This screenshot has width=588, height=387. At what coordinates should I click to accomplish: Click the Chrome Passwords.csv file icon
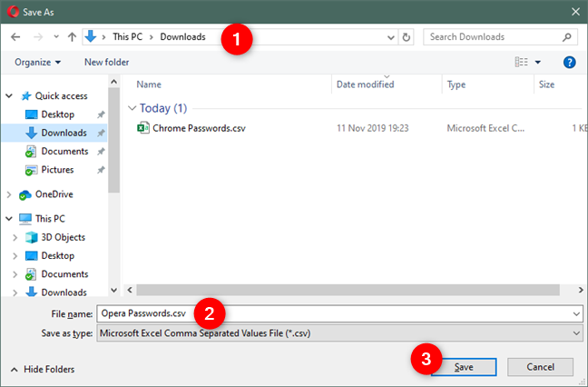tap(142, 128)
